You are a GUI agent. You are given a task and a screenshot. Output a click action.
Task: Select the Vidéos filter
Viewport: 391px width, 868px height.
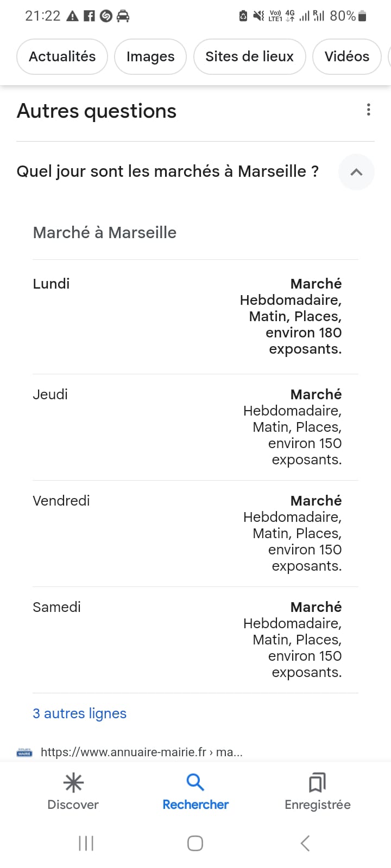point(346,56)
